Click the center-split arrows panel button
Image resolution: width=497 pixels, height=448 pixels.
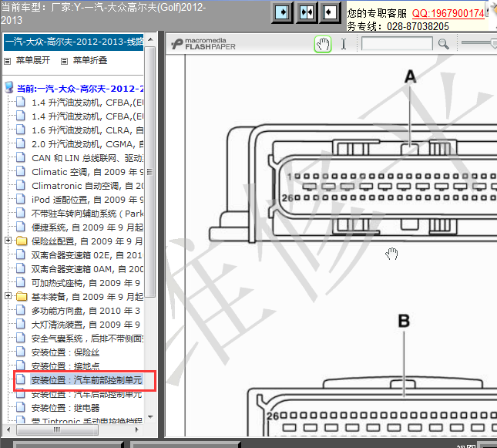coord(307,12)
